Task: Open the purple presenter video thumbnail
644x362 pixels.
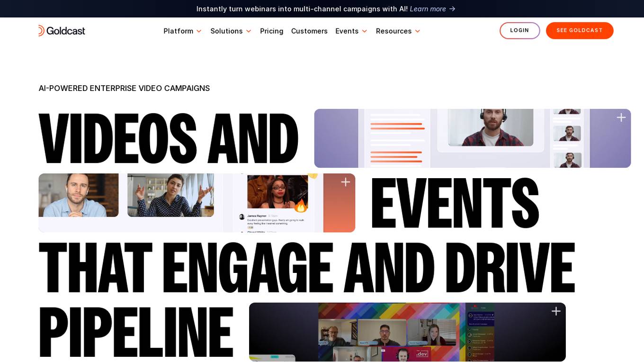Action: 473,138
